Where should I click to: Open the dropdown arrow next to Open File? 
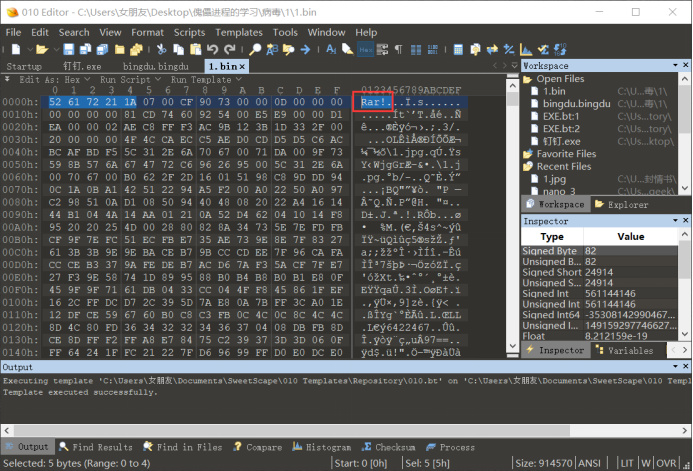[56, 49]
